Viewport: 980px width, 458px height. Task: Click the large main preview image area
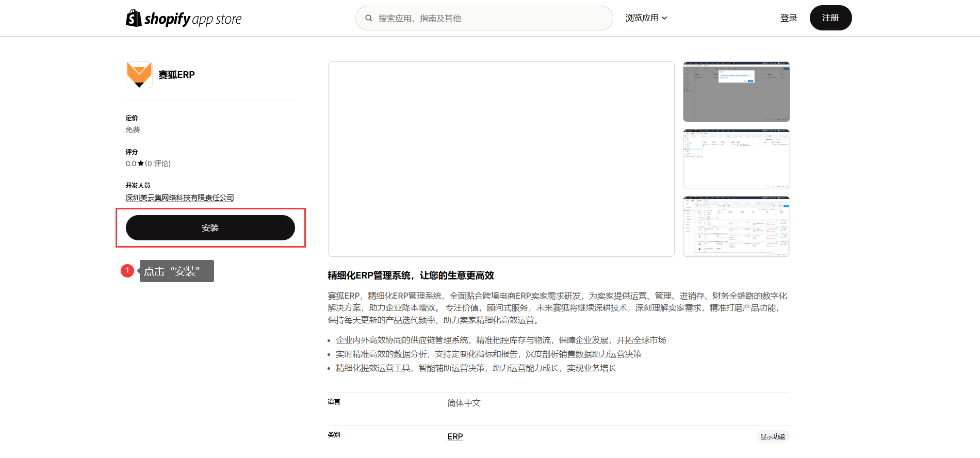click(501, 159)
